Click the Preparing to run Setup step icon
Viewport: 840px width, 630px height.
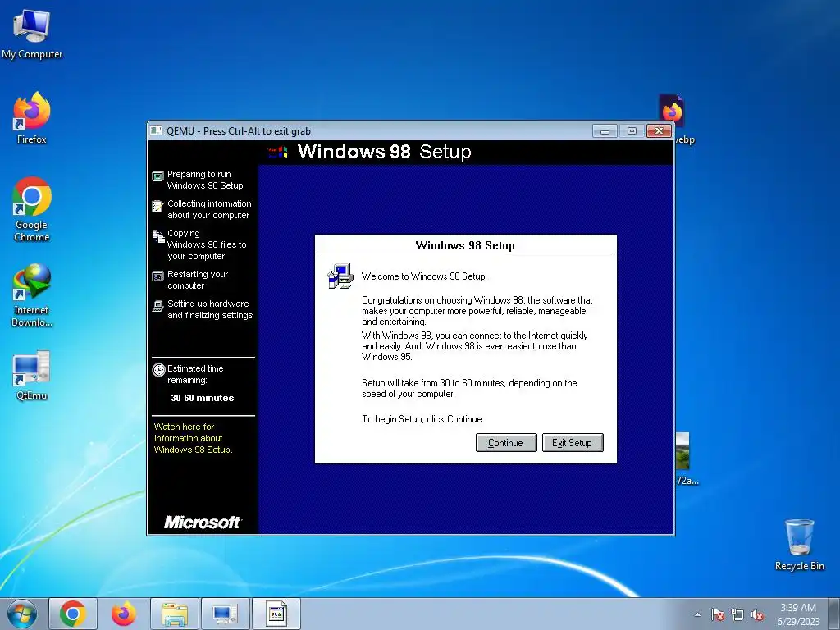point(157,176)
